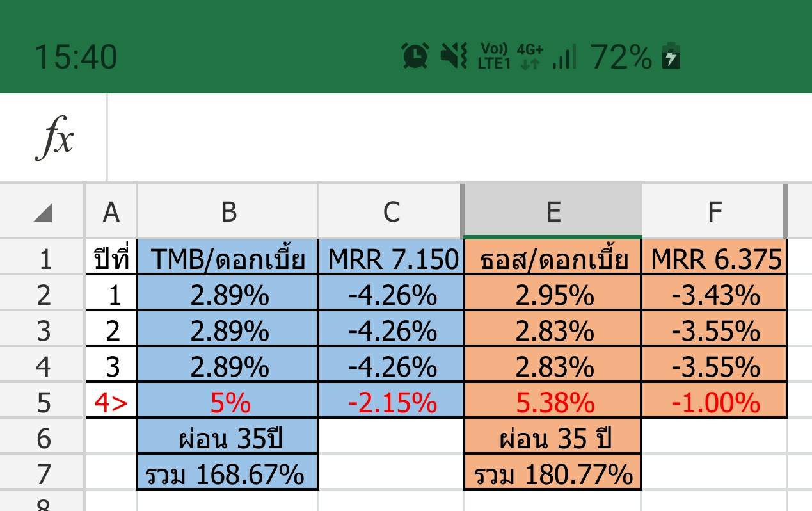Select cell showing MRR 6.375
Image resolution: width=812 pixels, height=511 pixels.
point(715,259)
